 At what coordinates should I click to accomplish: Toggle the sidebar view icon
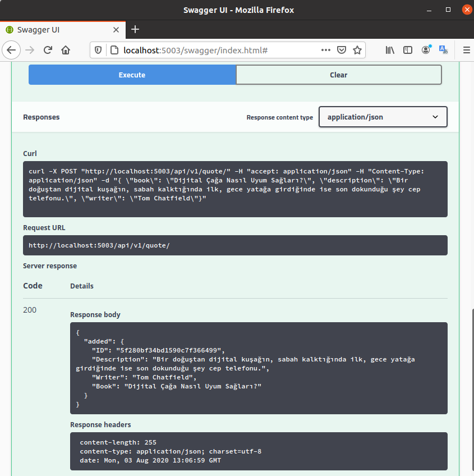(408, 50)
